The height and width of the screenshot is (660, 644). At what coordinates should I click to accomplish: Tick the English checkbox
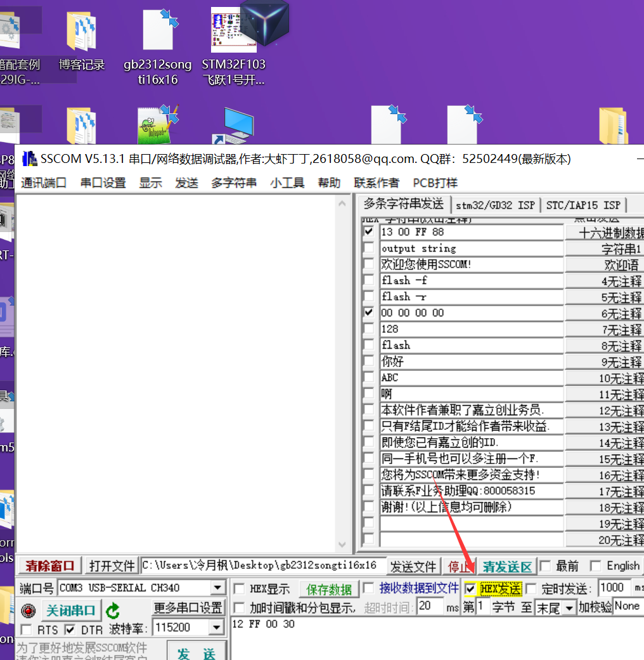[x=596, y=566]
